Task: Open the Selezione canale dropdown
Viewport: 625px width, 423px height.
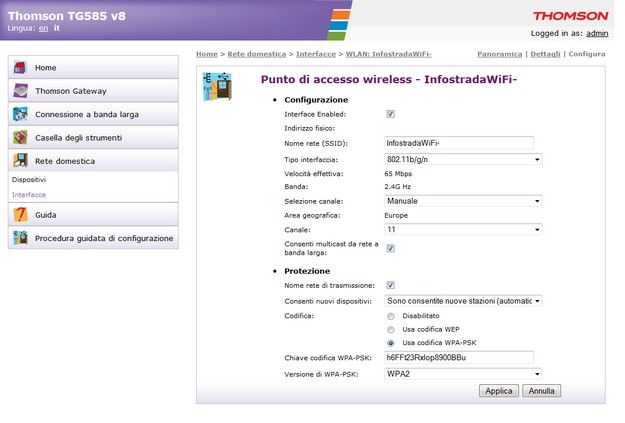Action: pos(463,201)
